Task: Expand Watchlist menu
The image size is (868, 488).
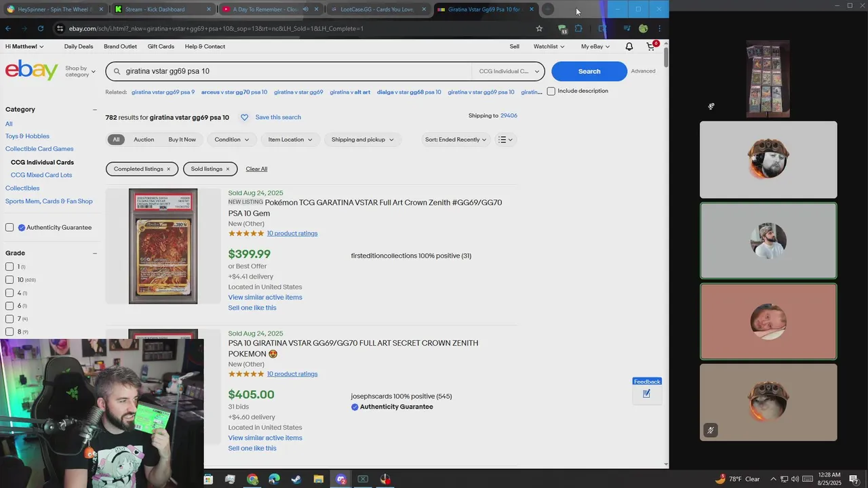Action: [x=549, y=46]
